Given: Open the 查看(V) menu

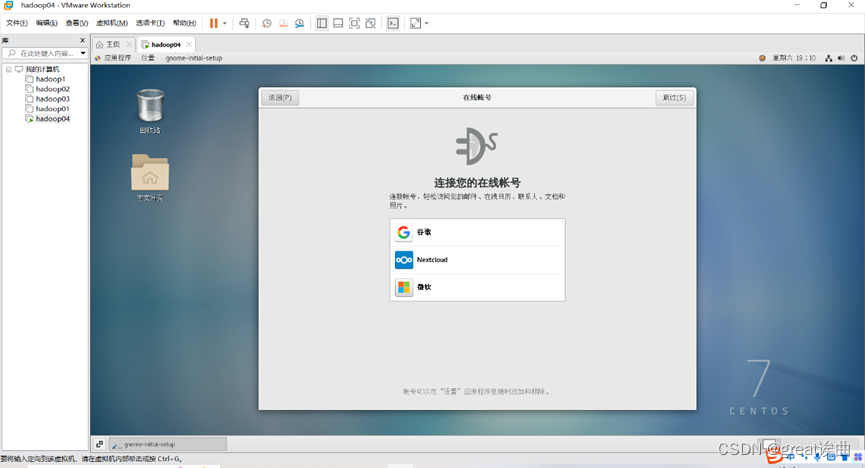Looking at the screenshot, I should tap(77, 23).
